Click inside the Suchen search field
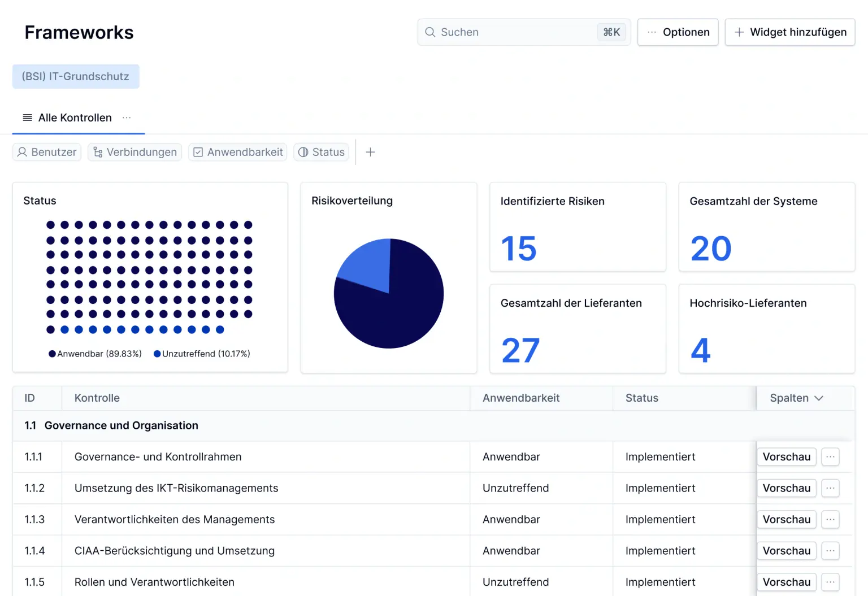Image resolution: width=868 pixels, height=596 pixels. coord(509,32)
